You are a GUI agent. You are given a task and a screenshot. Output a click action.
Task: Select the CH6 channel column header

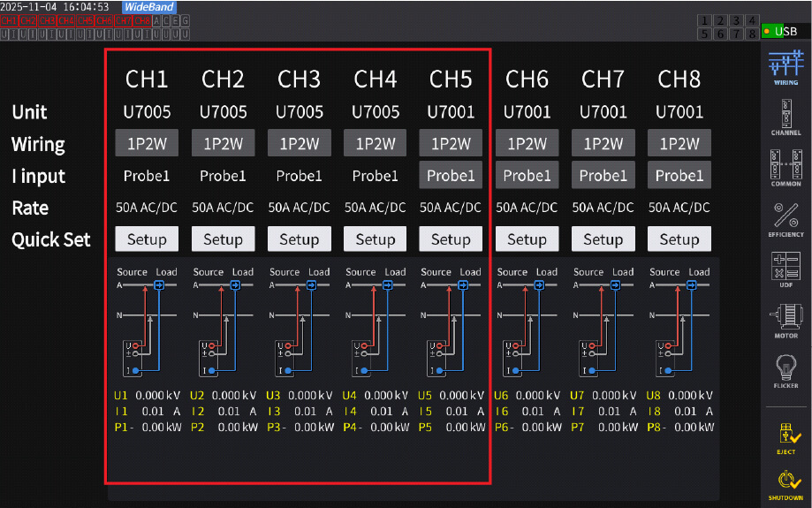(x=527, y=80)
